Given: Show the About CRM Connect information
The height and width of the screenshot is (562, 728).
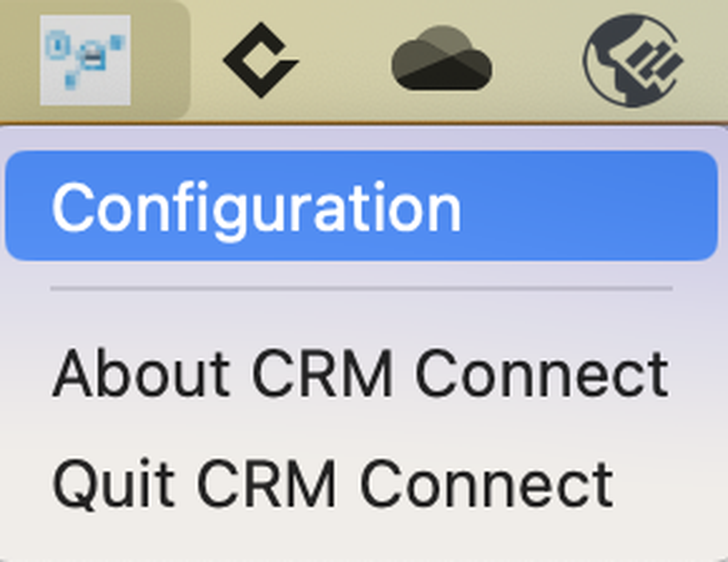Looking at the screenshot, I should click(360, 373).
